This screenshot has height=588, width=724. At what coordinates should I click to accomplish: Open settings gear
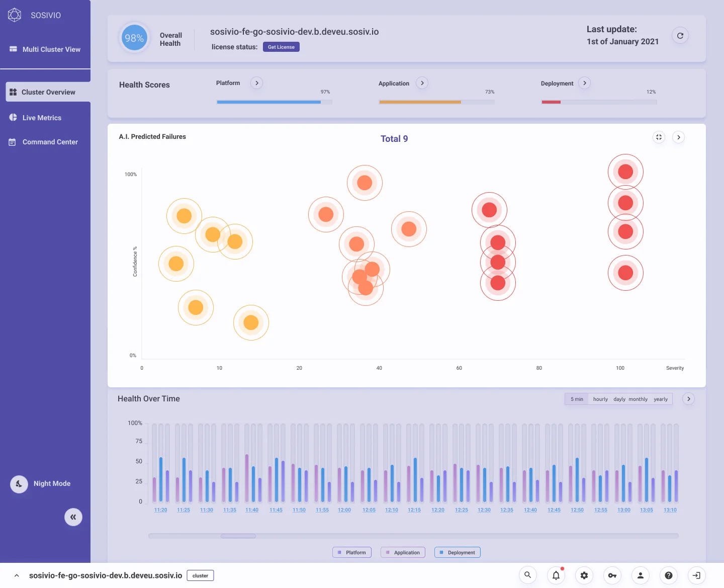click(584, 575)
